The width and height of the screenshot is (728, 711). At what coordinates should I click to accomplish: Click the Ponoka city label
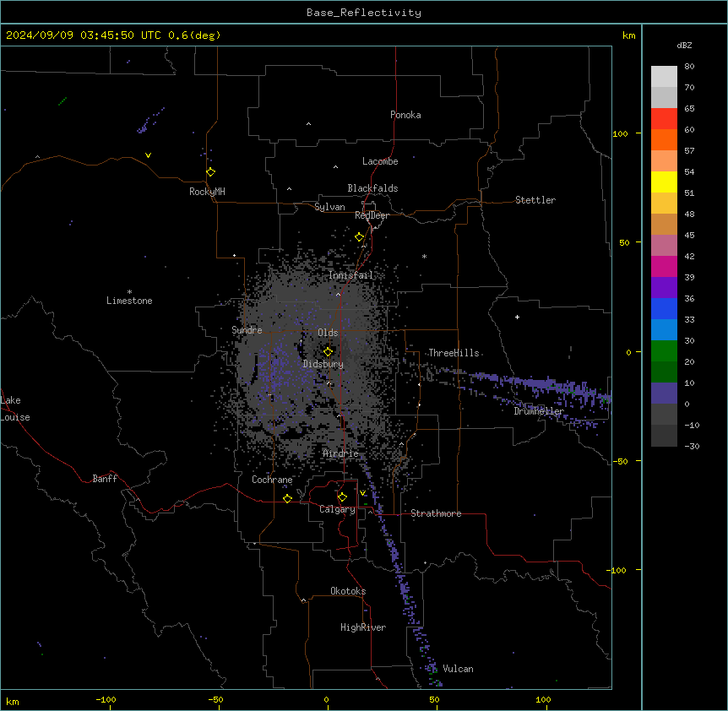(405, 115)
